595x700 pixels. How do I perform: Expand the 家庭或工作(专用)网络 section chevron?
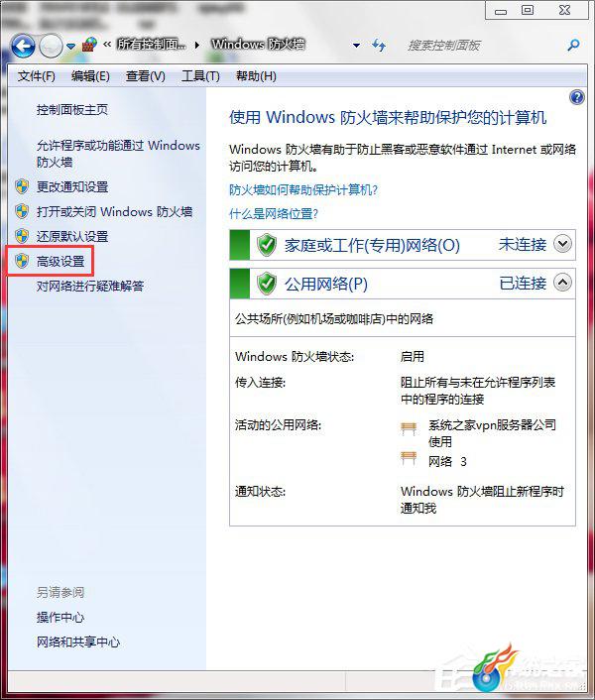click(x=562, y=244)
